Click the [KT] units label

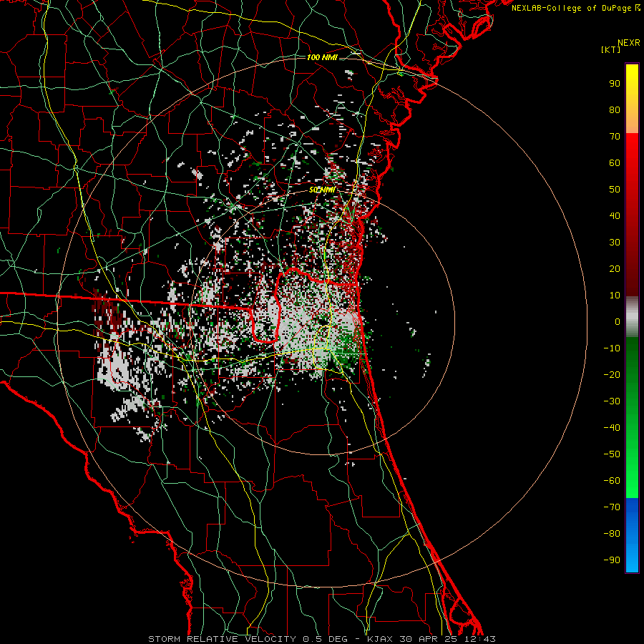611,49
